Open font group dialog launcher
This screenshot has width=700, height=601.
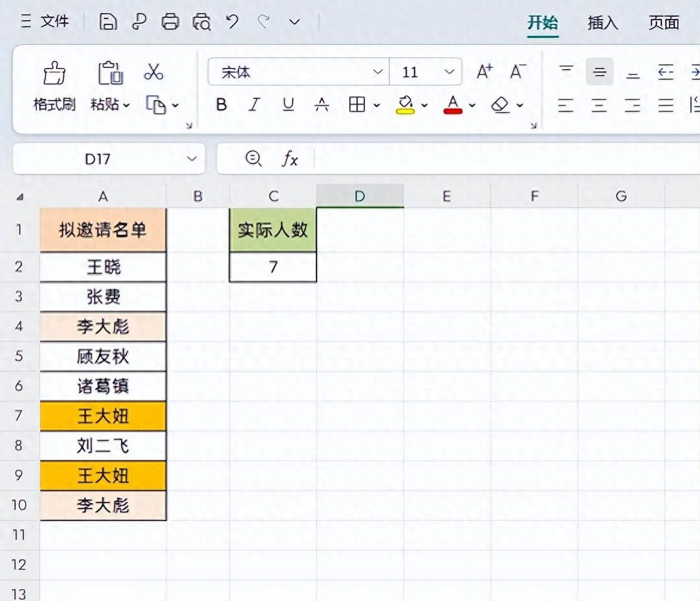click(534, 126)
